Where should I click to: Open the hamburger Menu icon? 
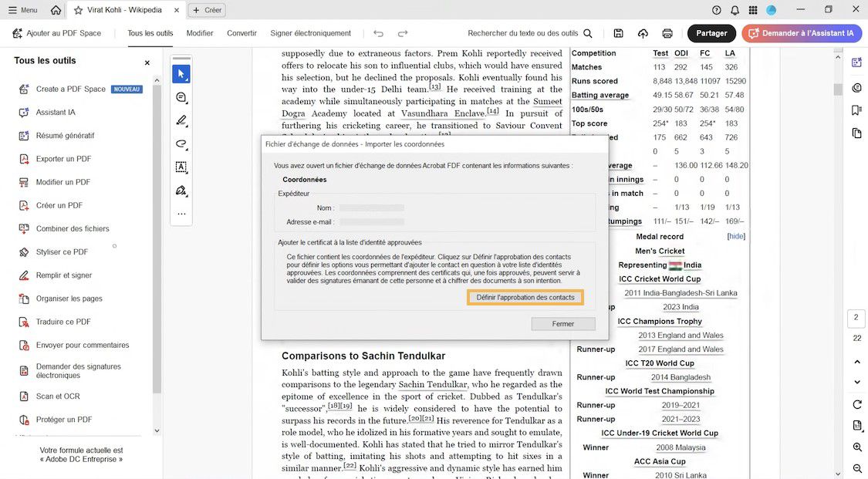[x=12, y=10]
